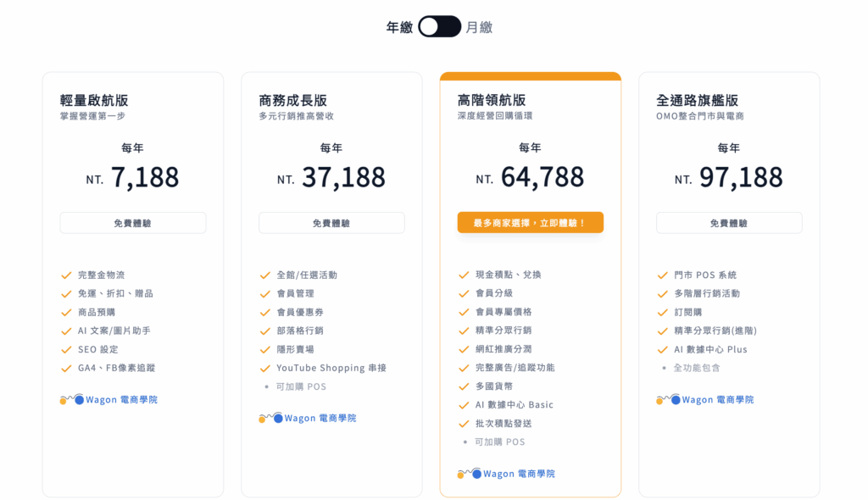Select the 年繳 label next to switch

(x=400, y=27)
